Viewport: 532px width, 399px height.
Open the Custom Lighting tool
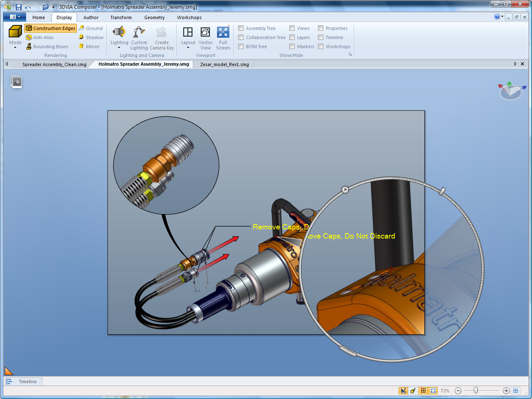click(x=139, y=33)
